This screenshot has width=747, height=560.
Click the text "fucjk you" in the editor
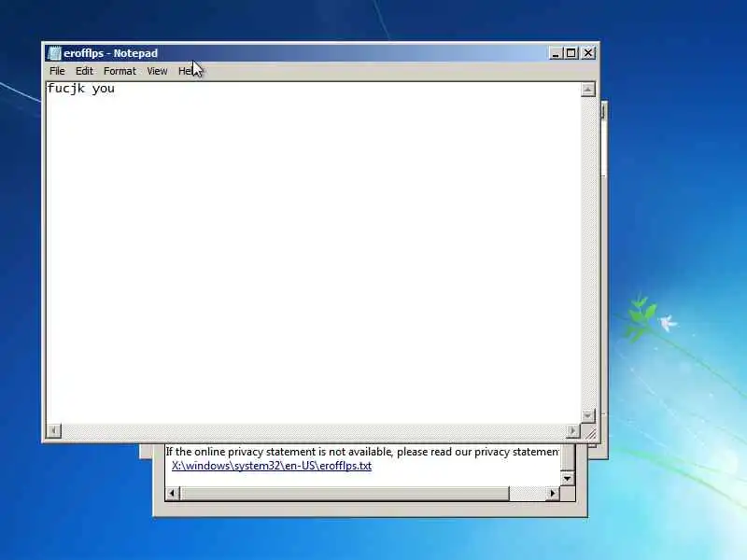click(81, 89)
